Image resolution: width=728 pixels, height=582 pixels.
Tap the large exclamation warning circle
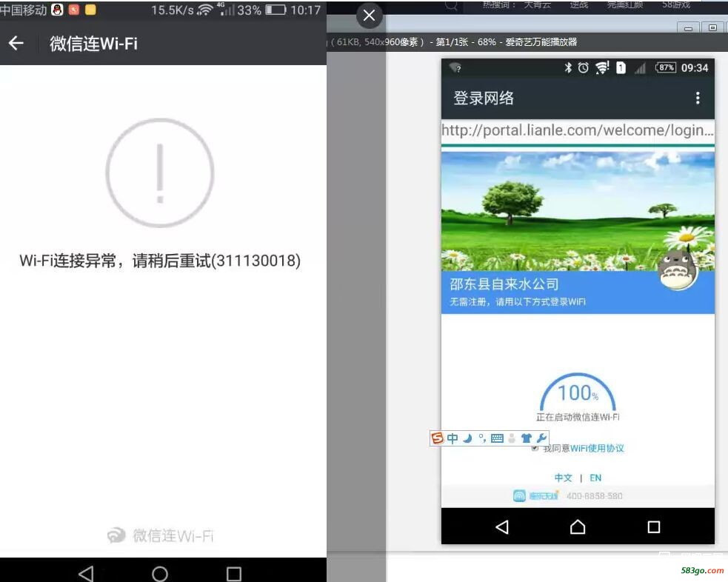coord(160,173)
